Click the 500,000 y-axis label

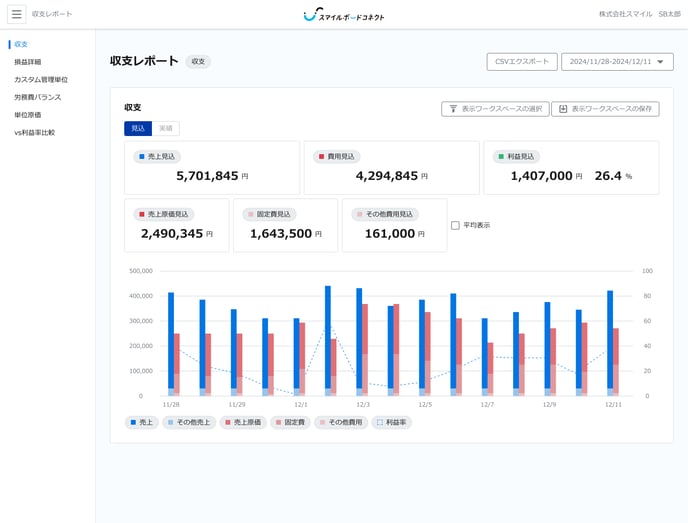pos(141,271)
